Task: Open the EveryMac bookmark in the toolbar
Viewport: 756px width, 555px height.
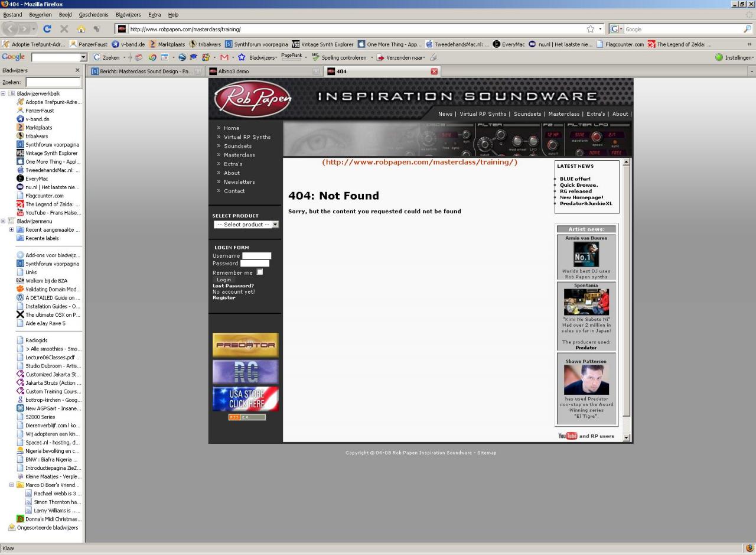Action: tap(509, 44)
